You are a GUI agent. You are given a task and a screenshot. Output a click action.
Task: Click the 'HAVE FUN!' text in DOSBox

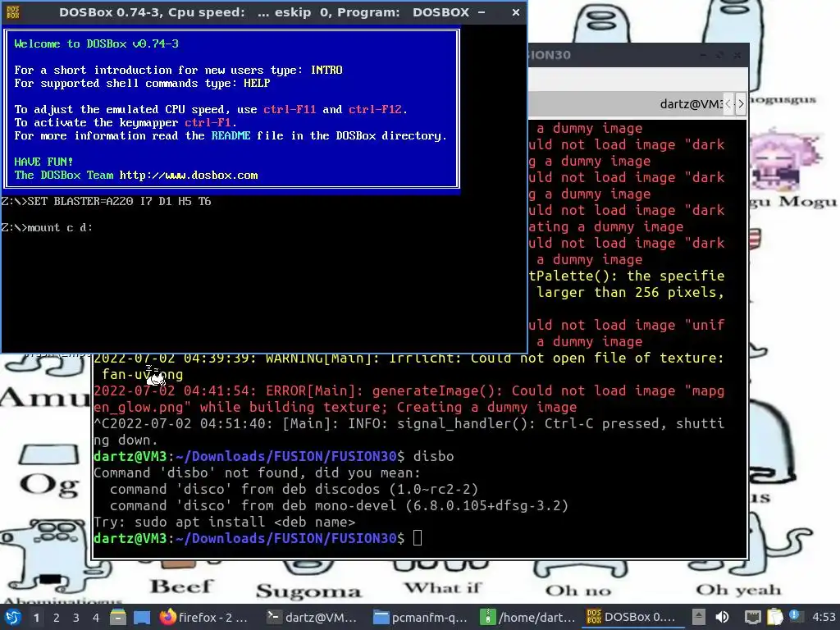43,162
